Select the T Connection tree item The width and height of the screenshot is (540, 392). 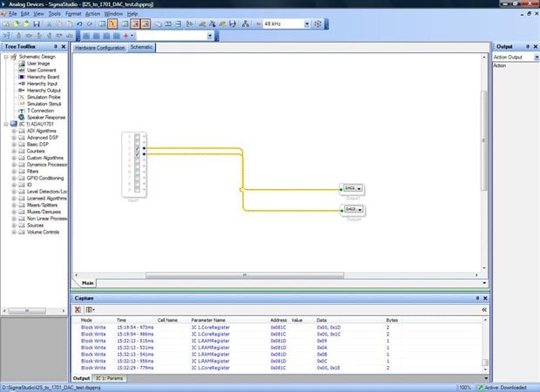click(40, 111)
